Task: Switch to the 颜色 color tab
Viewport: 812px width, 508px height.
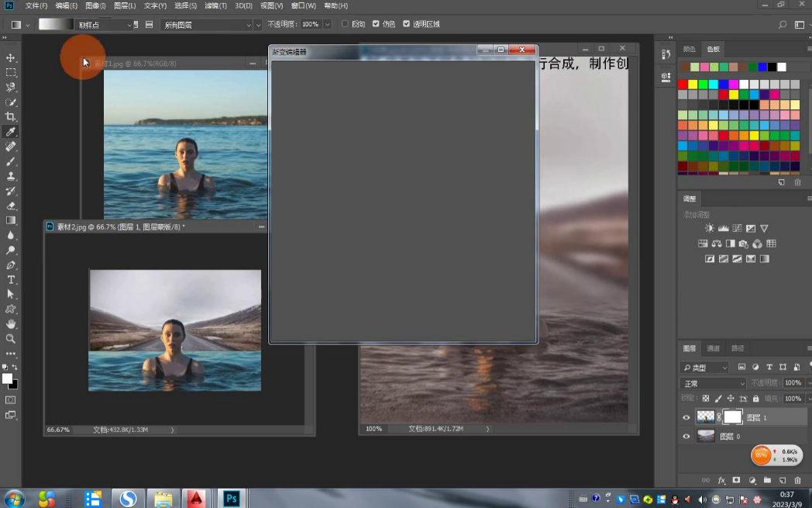Action: point(690,49)
